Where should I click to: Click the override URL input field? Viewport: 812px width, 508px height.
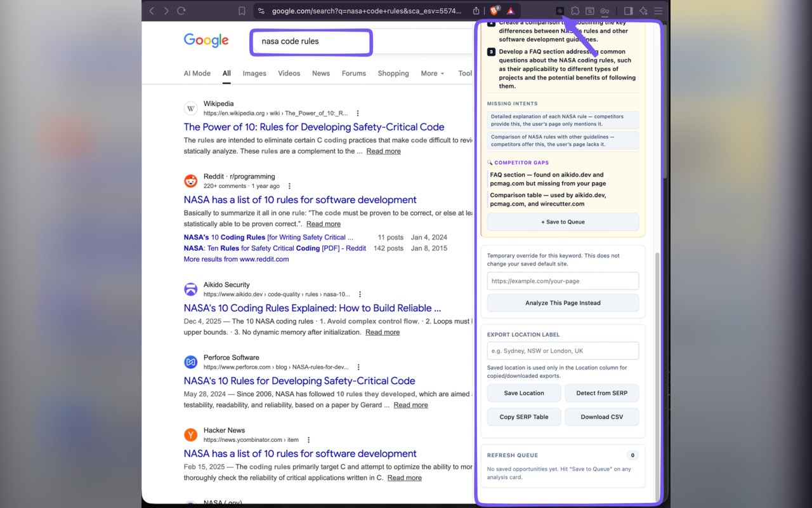[x=563, y=281]
